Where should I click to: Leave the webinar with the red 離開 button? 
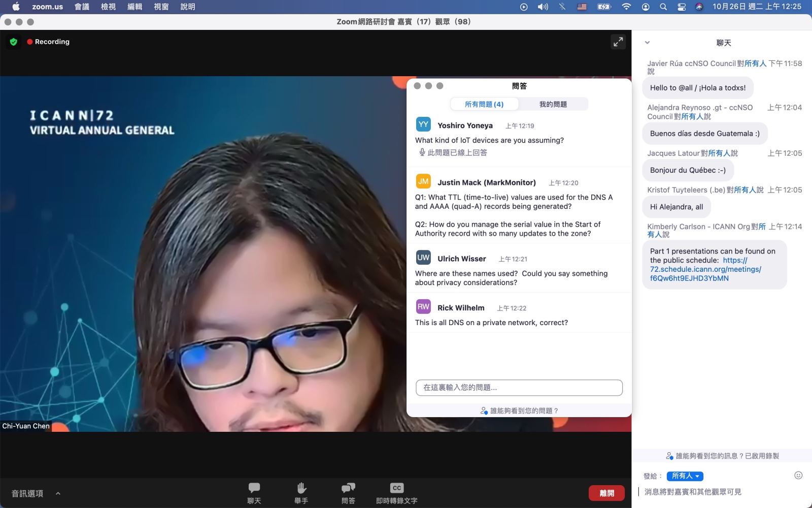606,493
